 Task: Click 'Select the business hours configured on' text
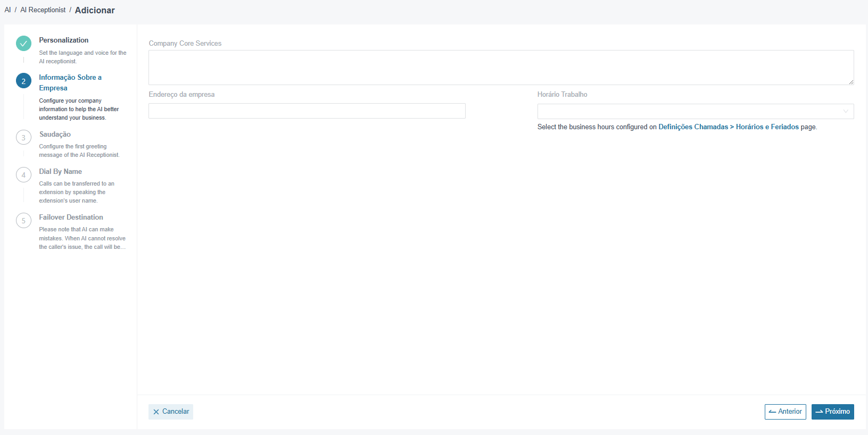click(x=597, y=127)
